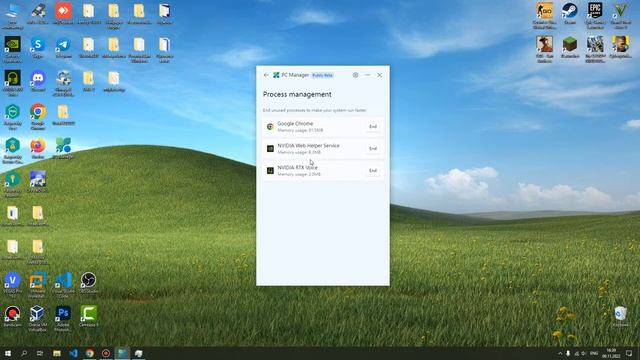Select Cyberpunk desktop shortcut
The width and height of the screenshot is (640, 360).
620,47
